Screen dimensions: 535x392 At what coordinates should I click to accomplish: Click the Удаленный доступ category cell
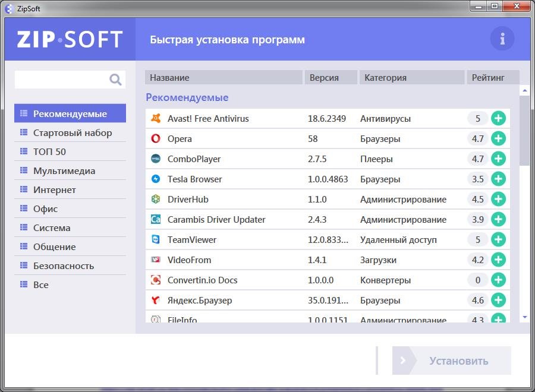point(398,240)
